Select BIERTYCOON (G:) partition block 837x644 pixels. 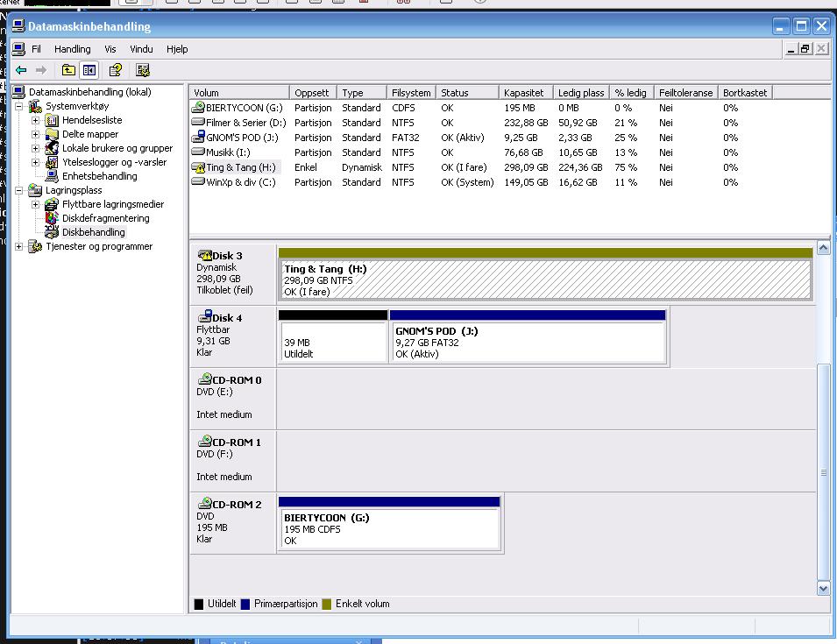coord(389,523)
